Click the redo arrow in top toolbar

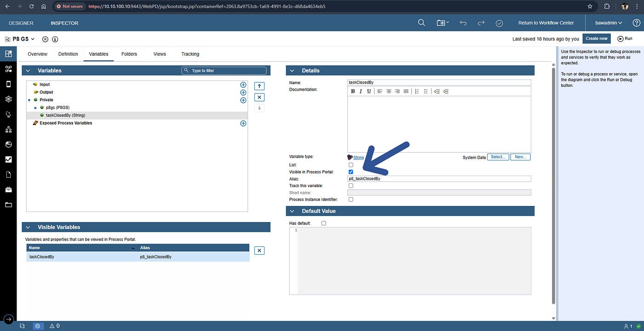click(x=481, y=23)
